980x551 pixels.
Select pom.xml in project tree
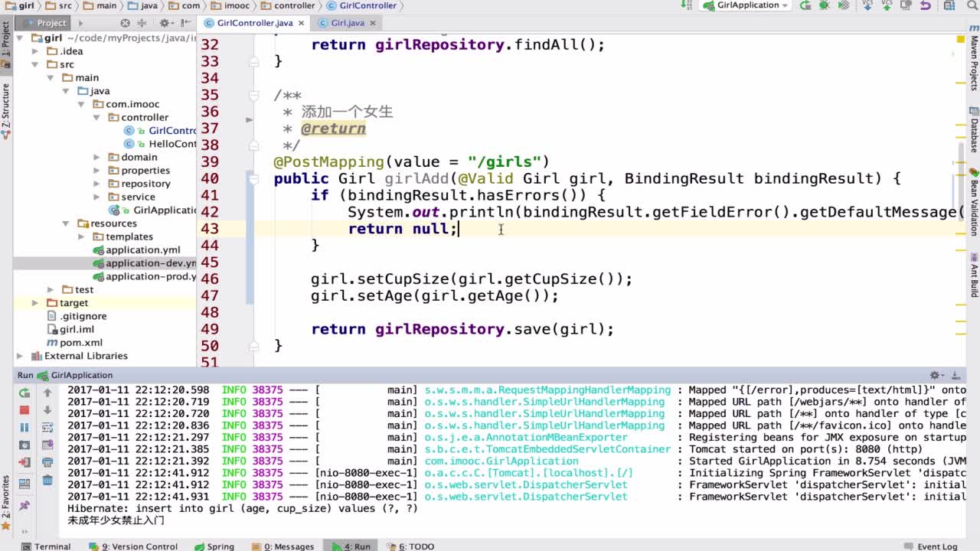[74, 343]
